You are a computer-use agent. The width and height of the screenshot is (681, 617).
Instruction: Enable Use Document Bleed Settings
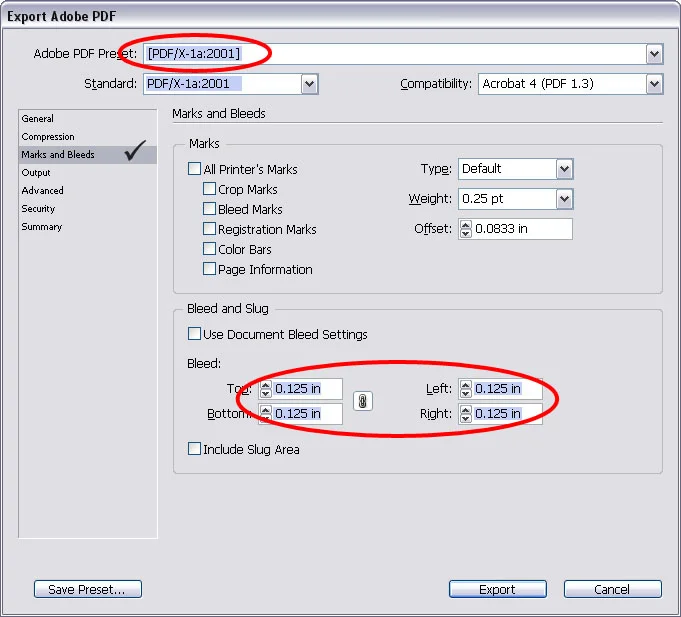pyautogui.click(x=194, y=333)
